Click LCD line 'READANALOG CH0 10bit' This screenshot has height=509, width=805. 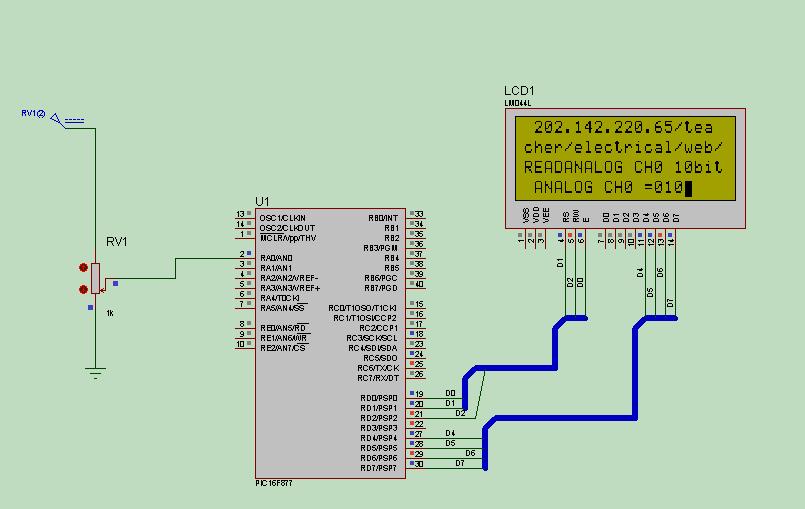tap(623, 167)
